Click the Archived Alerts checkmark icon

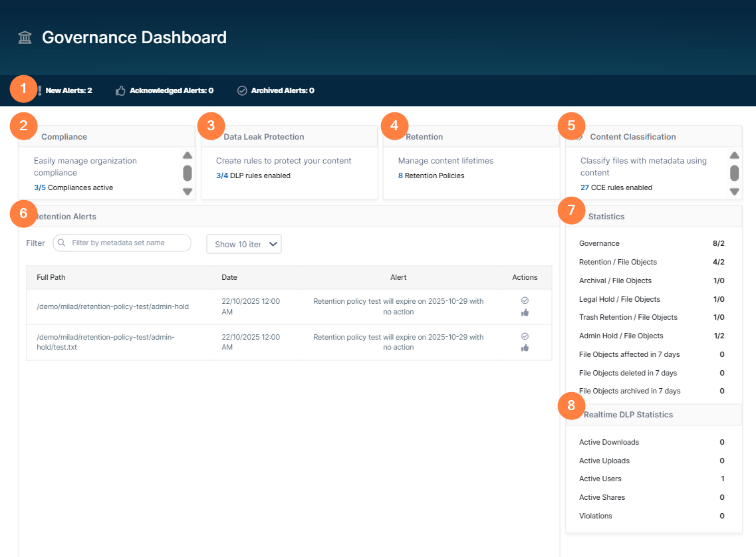coord(242,90)
